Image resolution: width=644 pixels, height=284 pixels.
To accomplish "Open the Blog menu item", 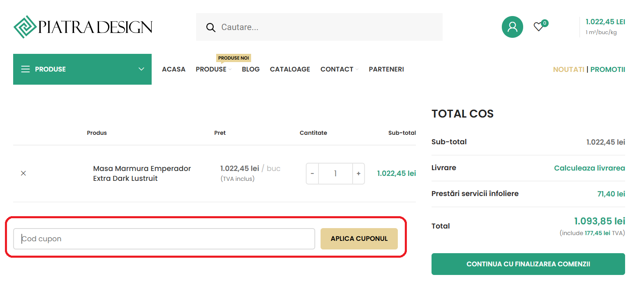I will click(251, 69).
